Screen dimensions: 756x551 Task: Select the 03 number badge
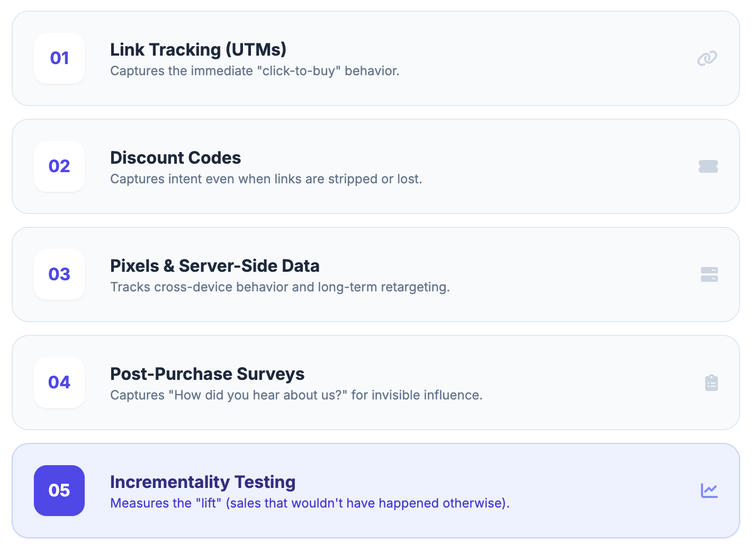pos(59,274)
